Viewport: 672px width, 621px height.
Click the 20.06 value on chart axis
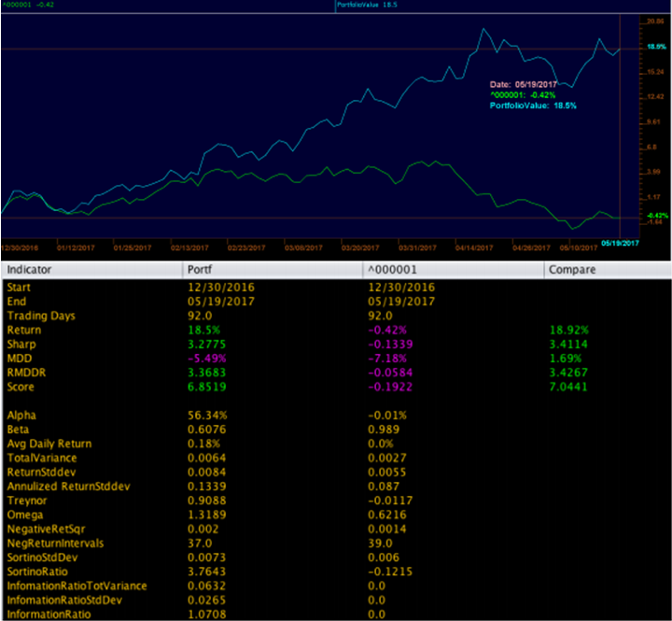[x=656, y=21]
